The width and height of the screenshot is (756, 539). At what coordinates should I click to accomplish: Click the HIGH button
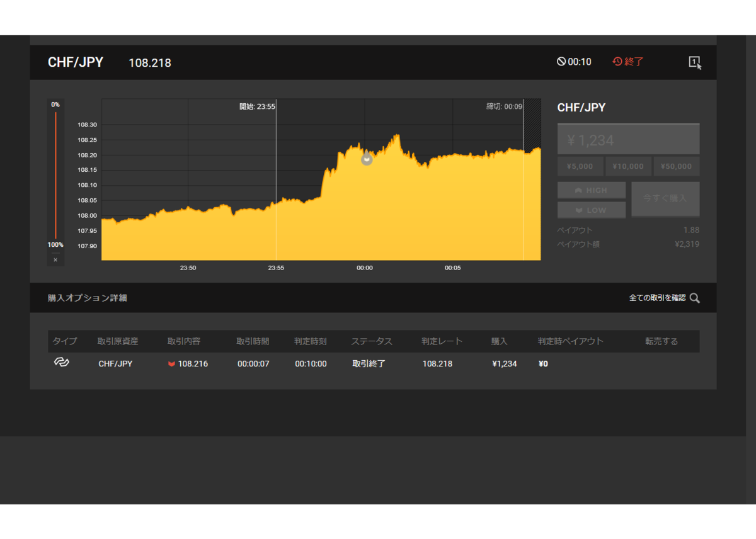[592, 190]
